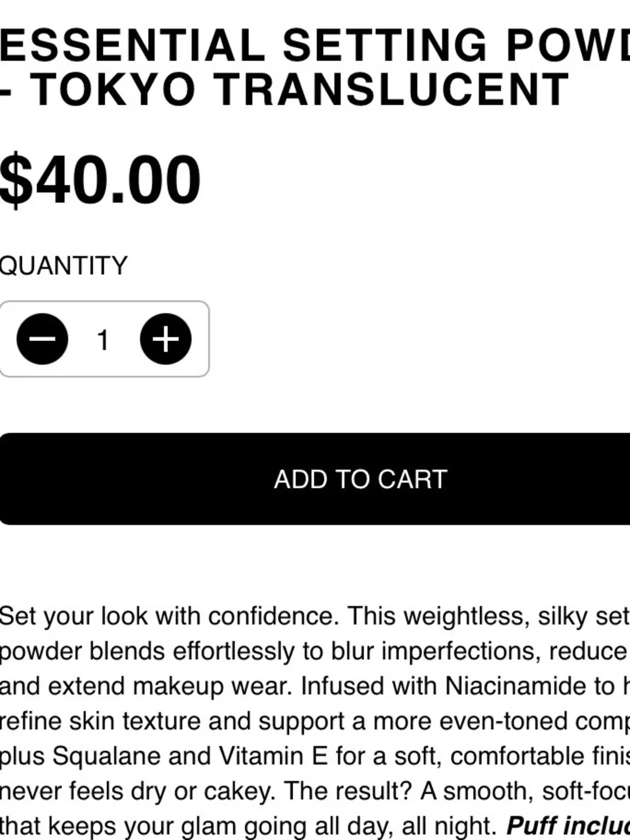Click the bold italic 'Puff' text

pos(530,826)
